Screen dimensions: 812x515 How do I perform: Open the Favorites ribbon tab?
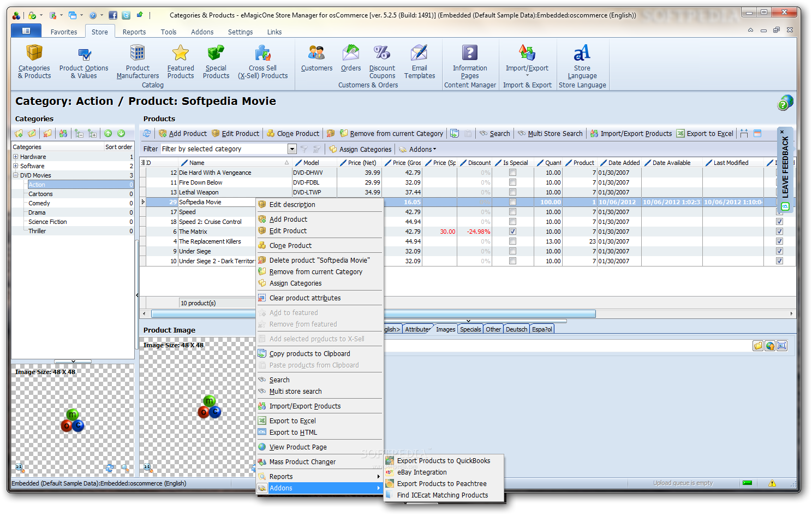pyautogui.click(x=64, y=32)
